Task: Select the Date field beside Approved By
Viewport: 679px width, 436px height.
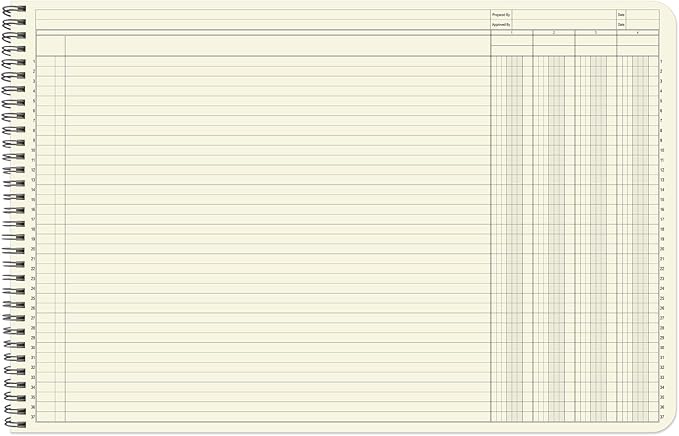Action: (x=642, y=24)
